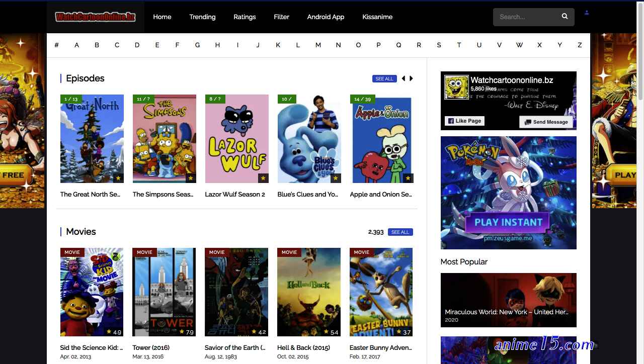
Task: Click The Simpsons Seas.. title link
Action: 163,195
